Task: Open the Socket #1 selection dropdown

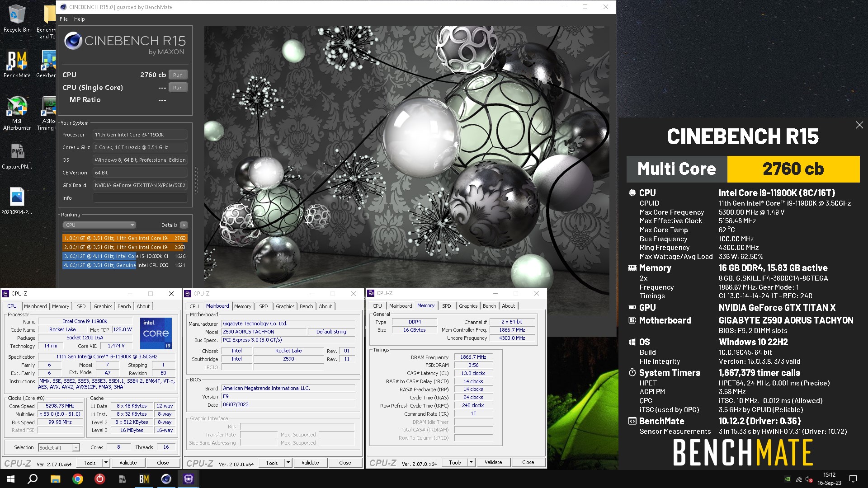Action: click(x=59, y=448)
